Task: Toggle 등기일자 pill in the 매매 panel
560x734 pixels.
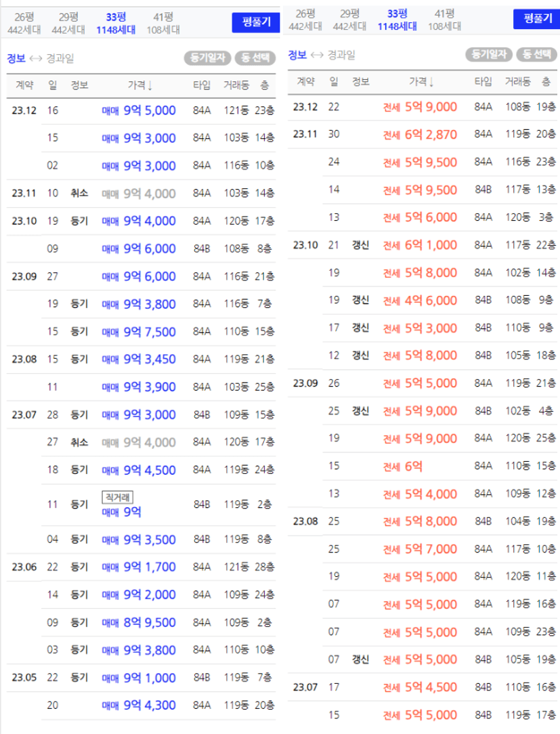Action: tap(207, 58)
